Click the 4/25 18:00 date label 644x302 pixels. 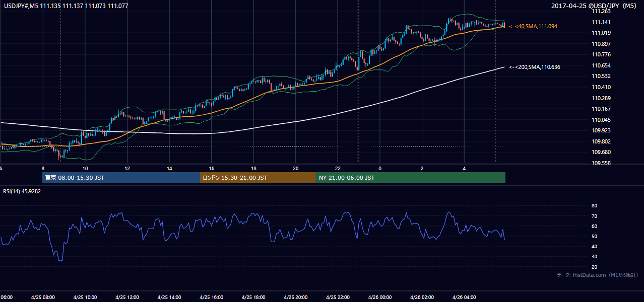(253, 297)
